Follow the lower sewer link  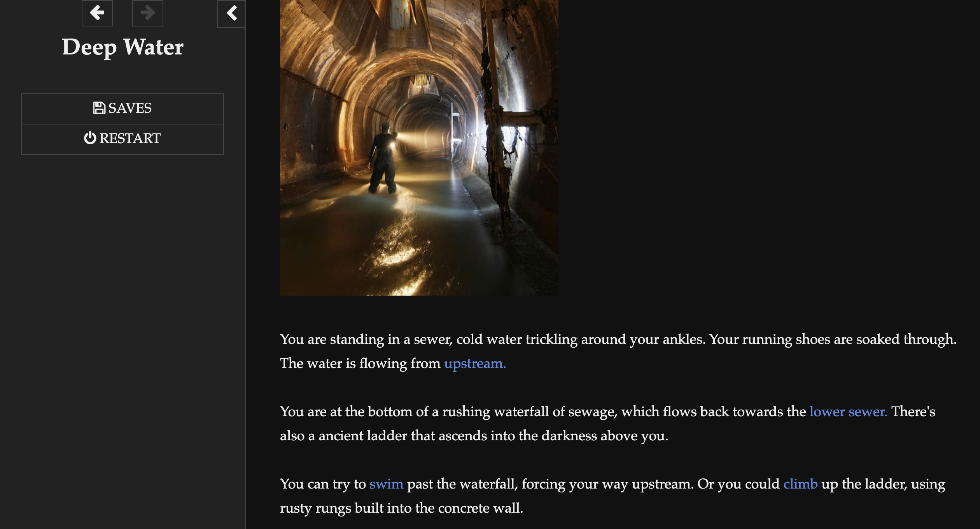pyautogui.click(x=848, y=412)
